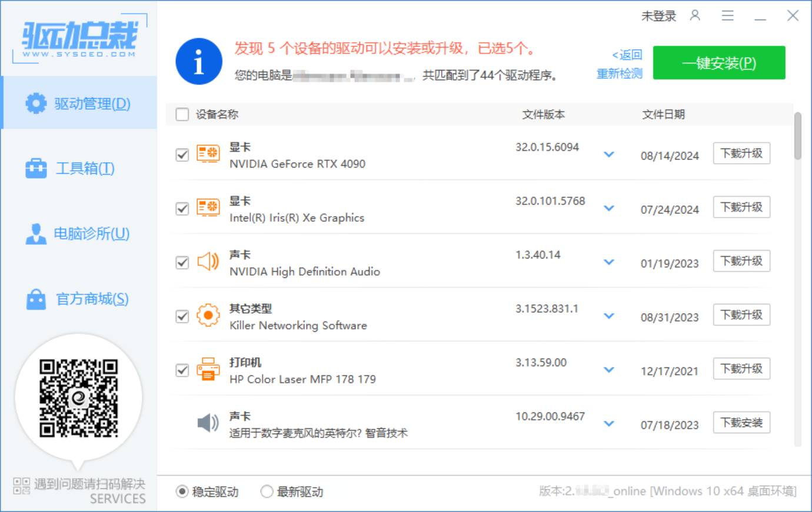The width and height of the screenshot is (812, 512).
Task: Click the date 08/14/2024
Action: click(x=670, y=156)
